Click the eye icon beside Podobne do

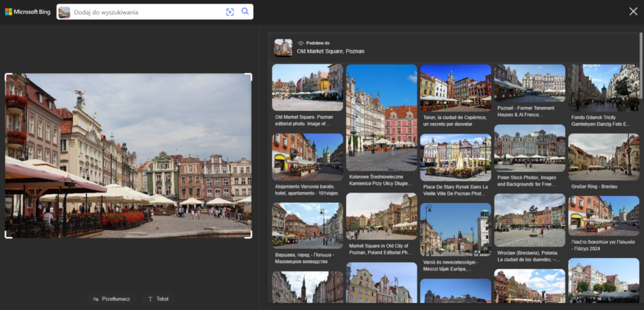tap(301, 43)
